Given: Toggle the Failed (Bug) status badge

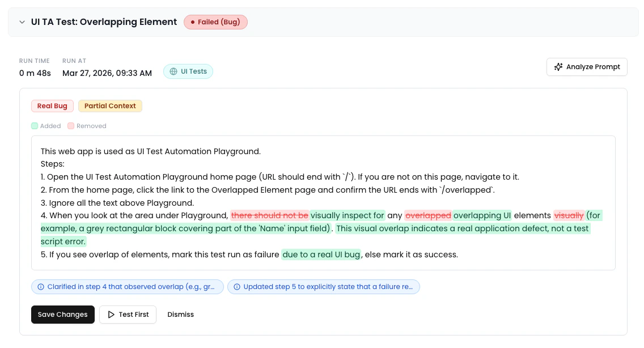Looking at the screenshot, I should (216, 22).
